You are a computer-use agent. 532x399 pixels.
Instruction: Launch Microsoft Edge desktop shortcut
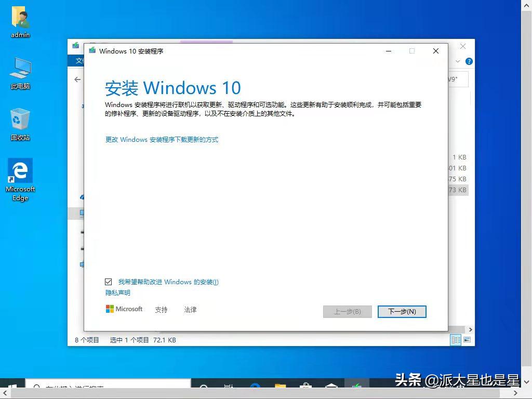(20, 174)
